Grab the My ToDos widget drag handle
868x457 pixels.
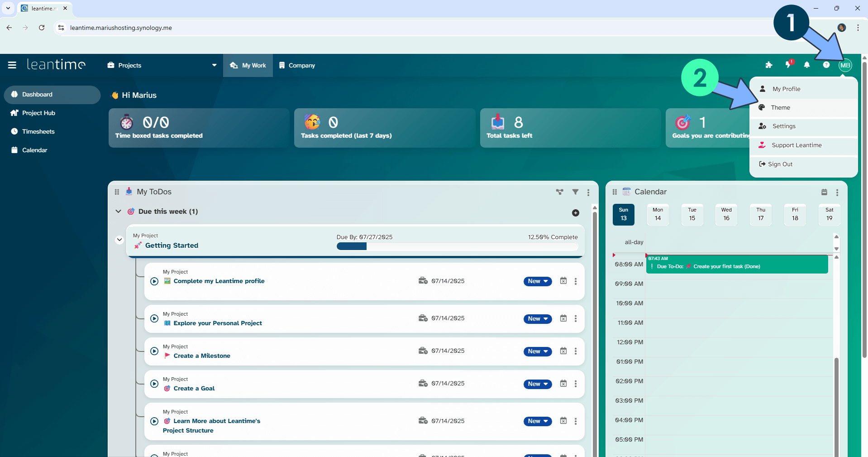[117, 192]
